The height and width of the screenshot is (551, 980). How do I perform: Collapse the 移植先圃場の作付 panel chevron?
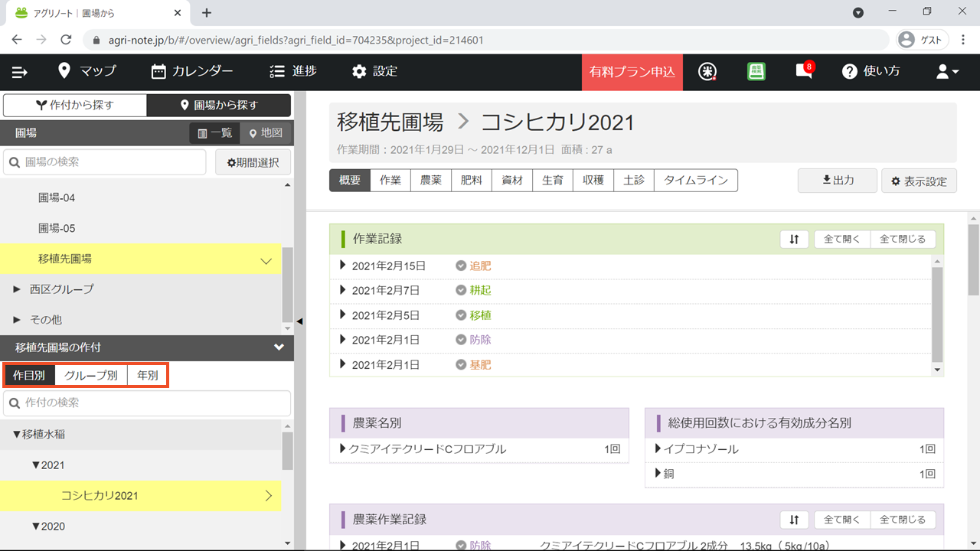click(x=279, y=347)
